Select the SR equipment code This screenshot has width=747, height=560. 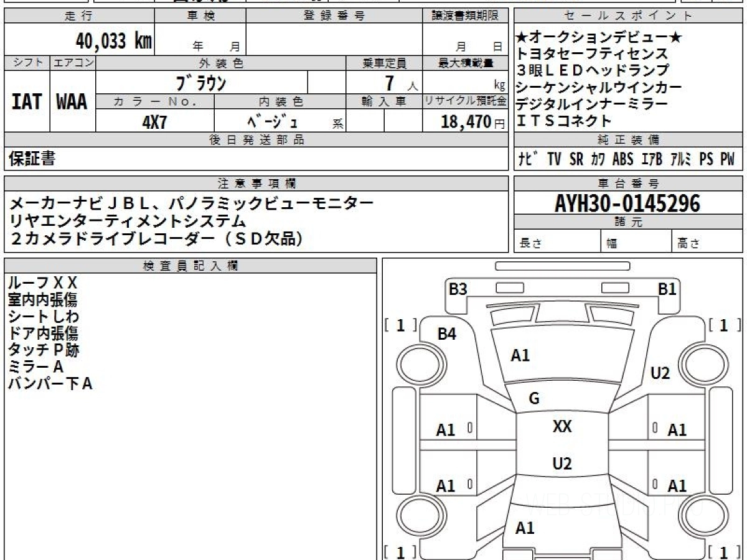[576, 159]
